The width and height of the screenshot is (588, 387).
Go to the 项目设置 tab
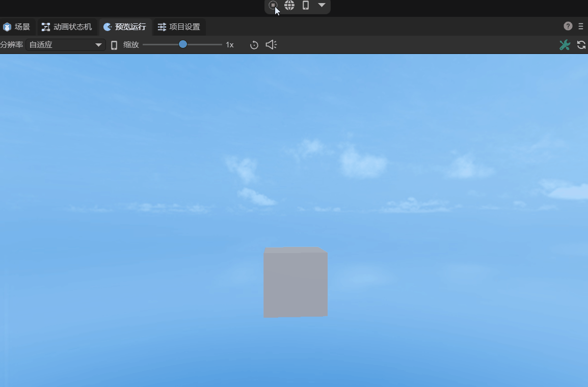pos(179,27)
